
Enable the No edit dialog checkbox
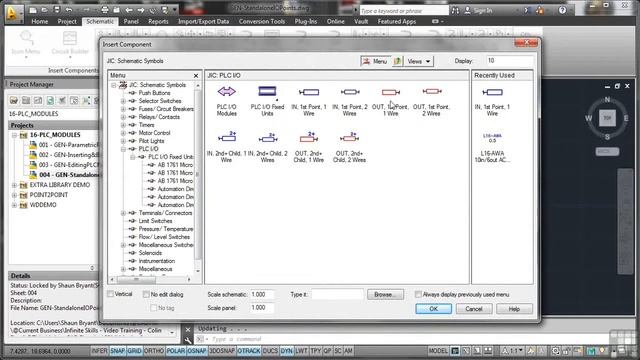click(x=146, y=294)
